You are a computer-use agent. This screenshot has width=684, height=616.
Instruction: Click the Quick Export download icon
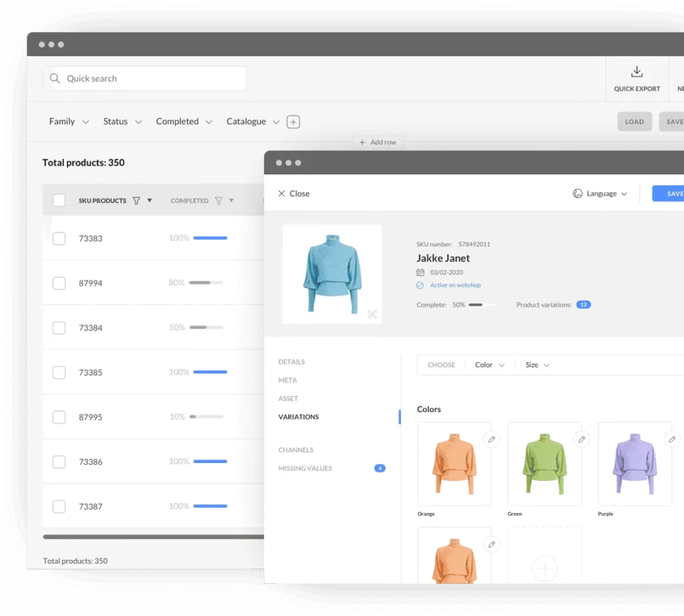coord(637,71)
